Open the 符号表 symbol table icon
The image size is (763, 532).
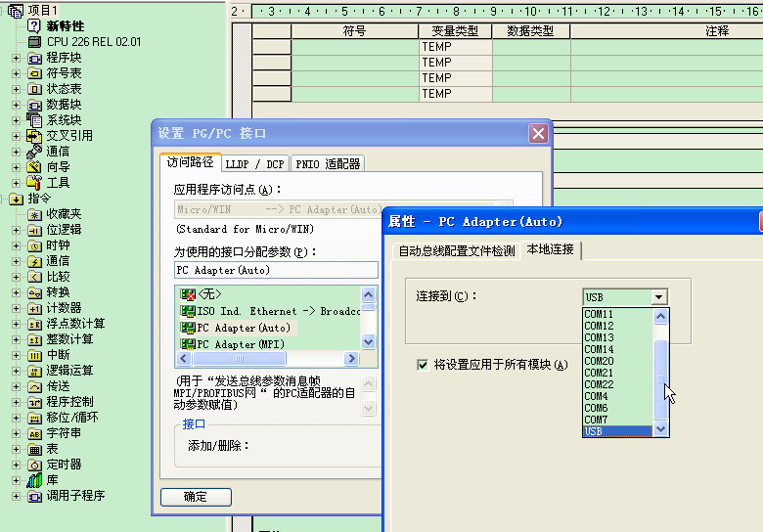tap(34, 73)
